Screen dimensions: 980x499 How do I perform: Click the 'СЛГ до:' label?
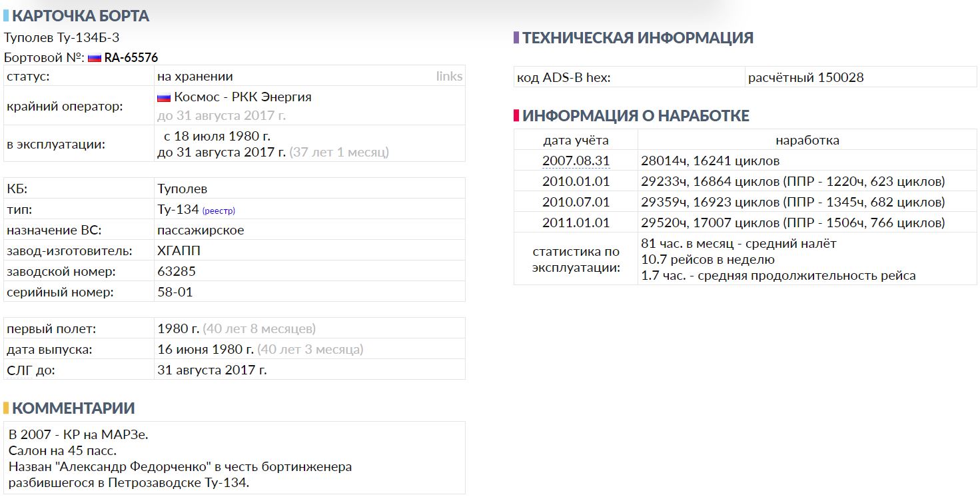pyautogui.click(x=31, y=370)
